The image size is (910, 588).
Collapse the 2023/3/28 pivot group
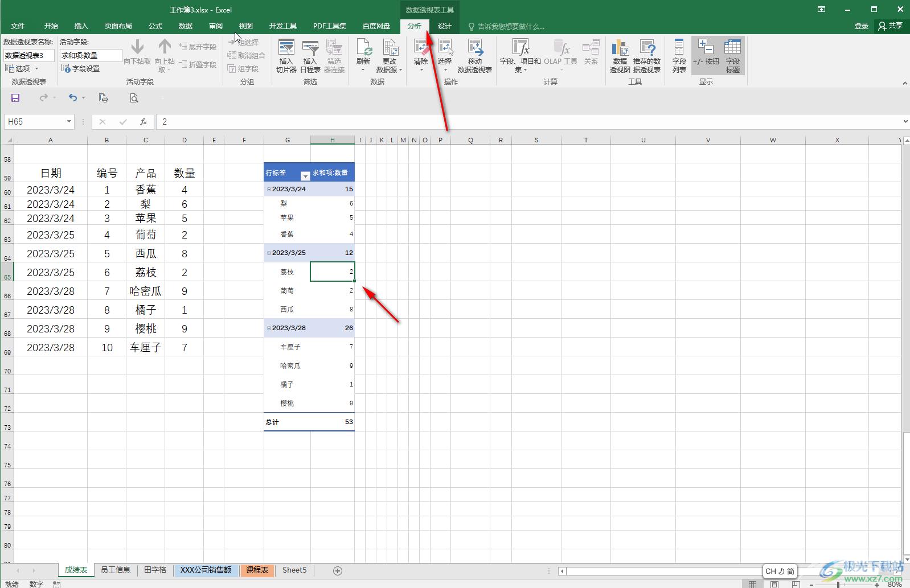[269, 328]
